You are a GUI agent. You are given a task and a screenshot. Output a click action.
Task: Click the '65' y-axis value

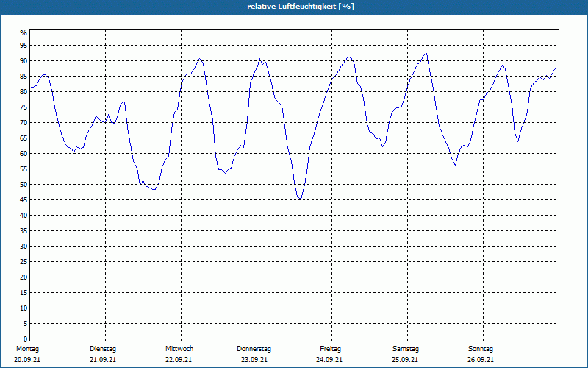pyautogui.click(x=24, y=138)
